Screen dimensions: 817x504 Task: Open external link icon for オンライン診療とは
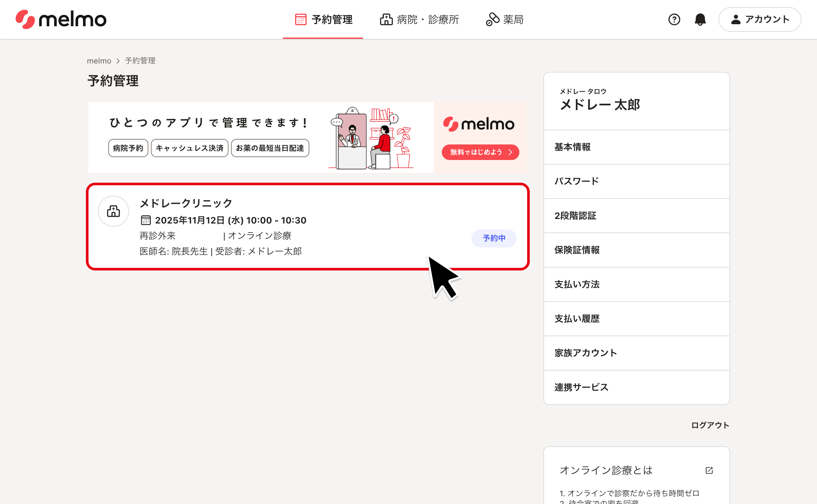pyautogui.click(x=709, y=470)
